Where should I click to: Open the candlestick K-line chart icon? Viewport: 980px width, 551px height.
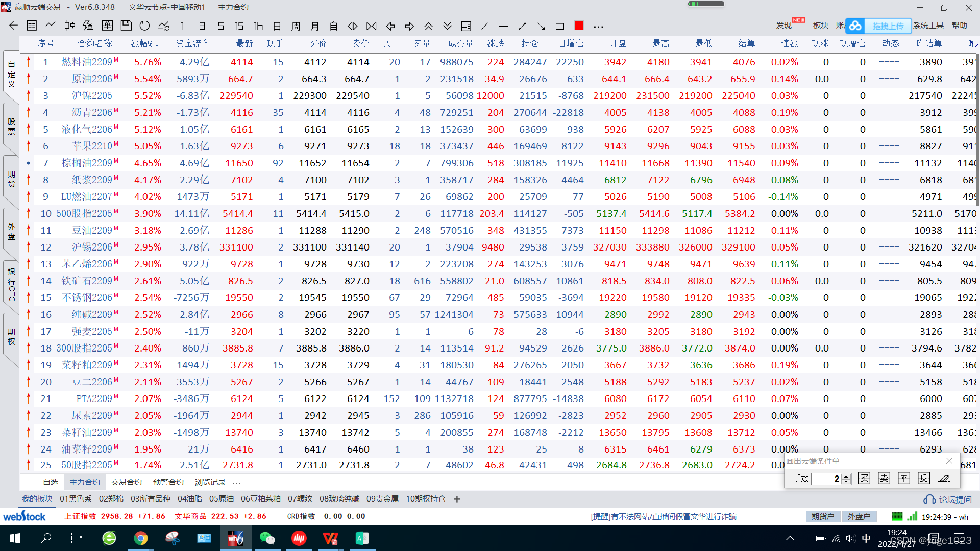pos(70,26)
